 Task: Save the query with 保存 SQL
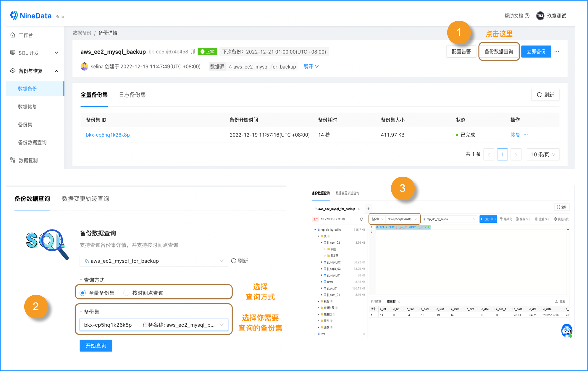pyautogui.click(x=523, y=219)
